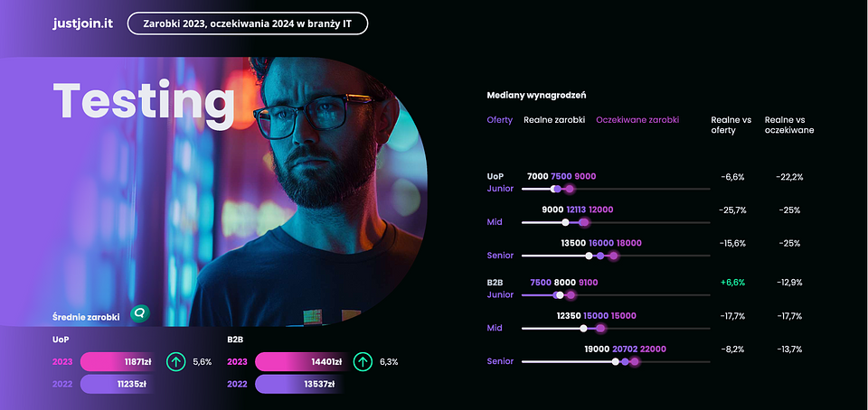This screenshot has width=868, height=410.
Task: Click the green +6,6% value for B2B Junior
Action: point(732,283)
